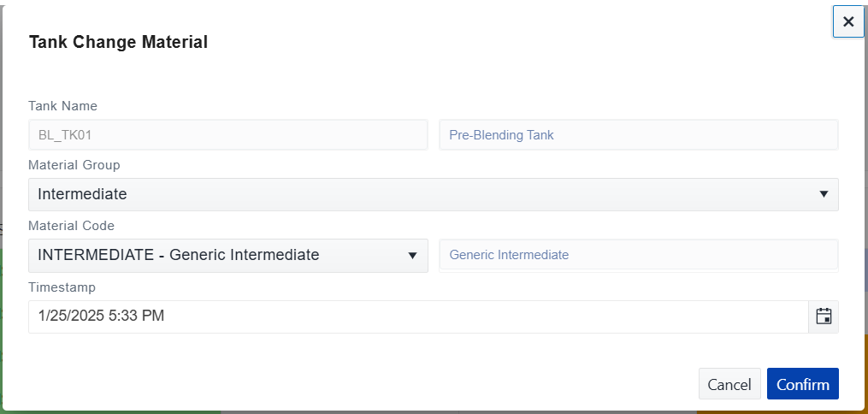Click empty space inside Timestamp field
This screenshot has width=868, height=414.
[479, 316]
